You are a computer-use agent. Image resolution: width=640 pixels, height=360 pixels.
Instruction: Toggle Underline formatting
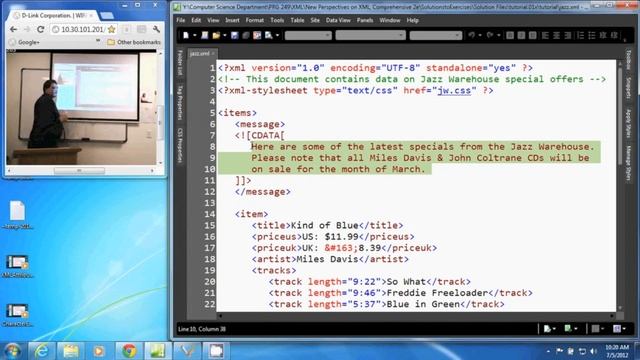[x=532, y=36]
